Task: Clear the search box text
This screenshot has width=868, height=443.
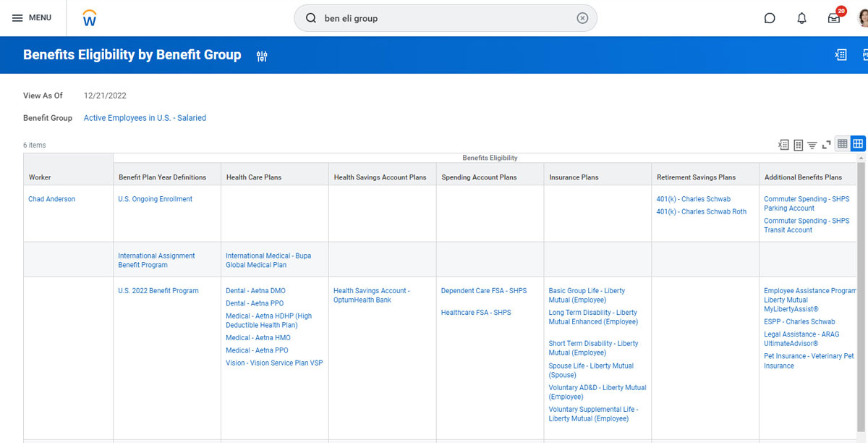Action: tap(582, 18)
